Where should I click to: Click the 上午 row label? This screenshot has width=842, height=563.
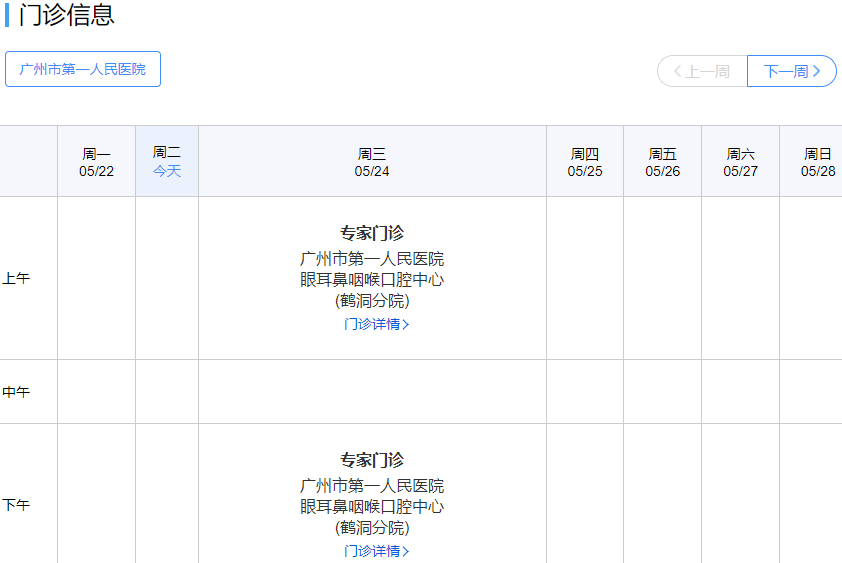[17, 279]
